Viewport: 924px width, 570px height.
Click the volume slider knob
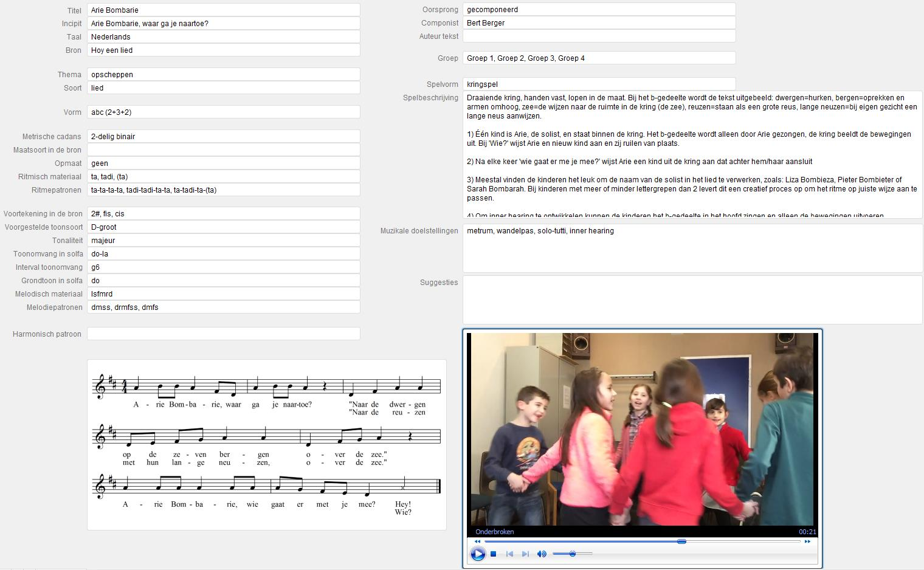[573, 554]
